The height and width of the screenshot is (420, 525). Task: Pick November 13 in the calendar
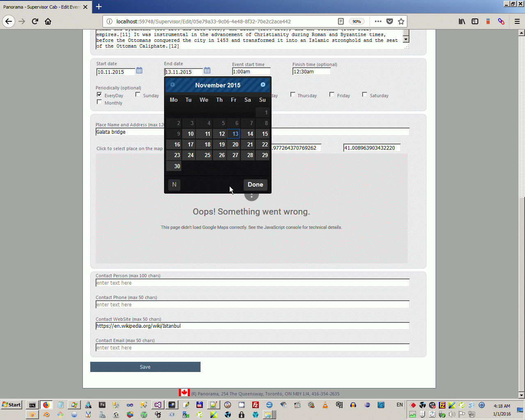pos(233,134)
